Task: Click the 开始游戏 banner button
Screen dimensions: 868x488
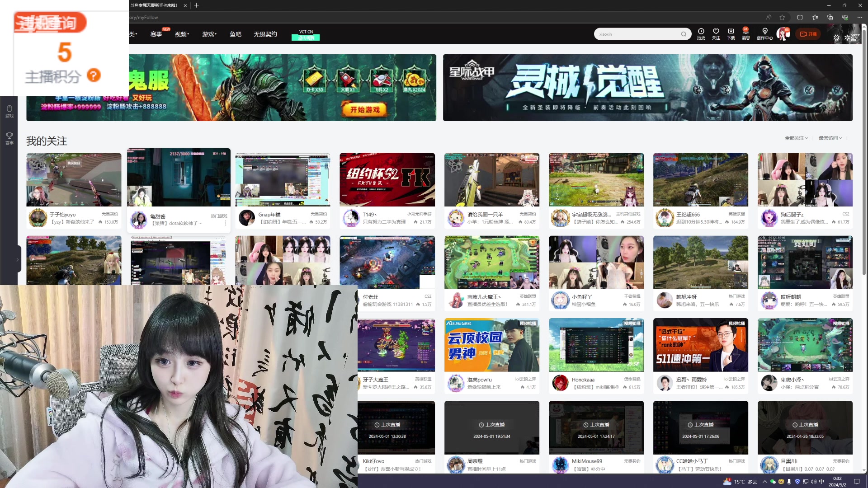Action: coord(365,109)
